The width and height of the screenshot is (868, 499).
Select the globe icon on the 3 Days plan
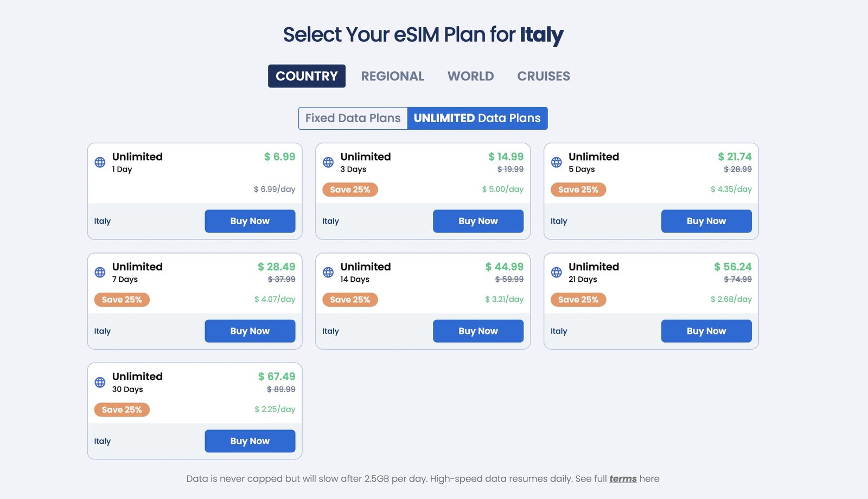click(328, 161)
